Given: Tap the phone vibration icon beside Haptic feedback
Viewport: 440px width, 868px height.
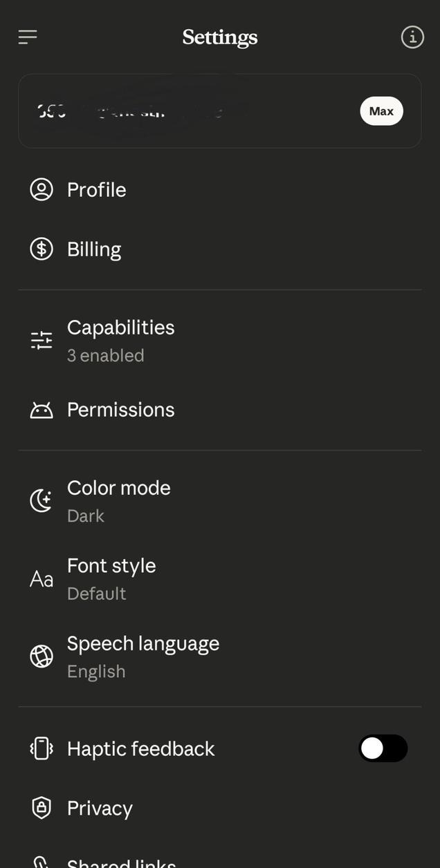Looking at the screenshot, I should (42, 748).
